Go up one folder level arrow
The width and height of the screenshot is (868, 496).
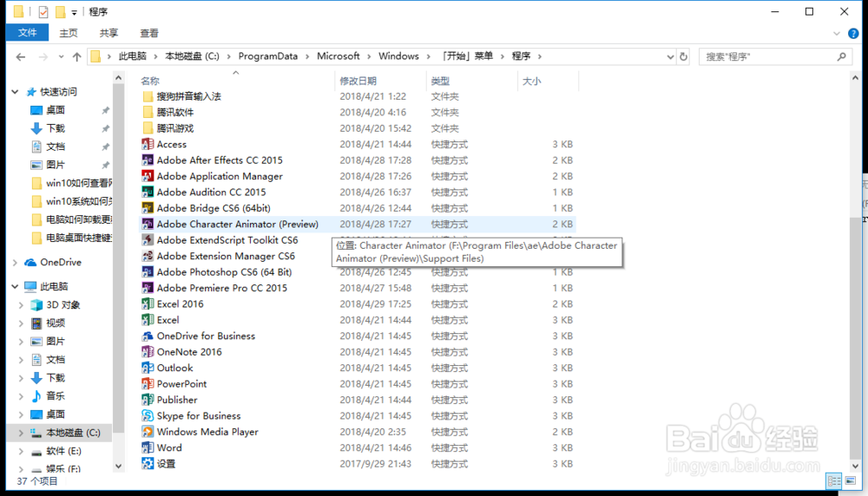(x=77, y=56)
